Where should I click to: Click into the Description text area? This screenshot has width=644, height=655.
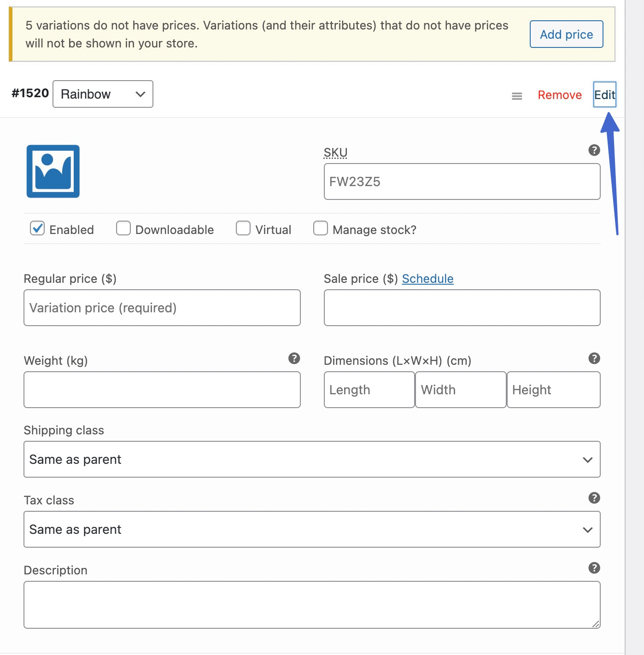click(311, 604)
